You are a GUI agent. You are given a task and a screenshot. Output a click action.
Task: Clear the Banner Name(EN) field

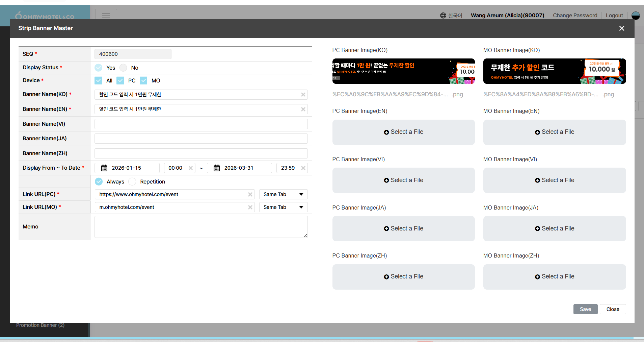303,109
